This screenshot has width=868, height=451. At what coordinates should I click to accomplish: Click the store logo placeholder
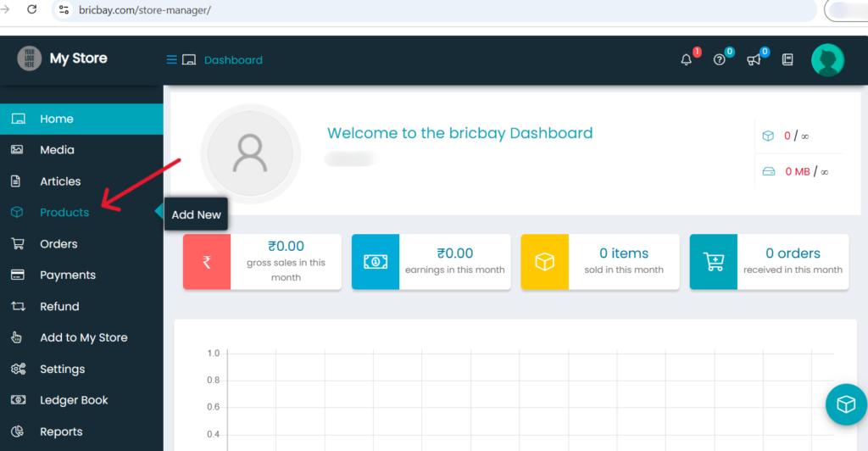pyautogui.click(x=30, y=58)
